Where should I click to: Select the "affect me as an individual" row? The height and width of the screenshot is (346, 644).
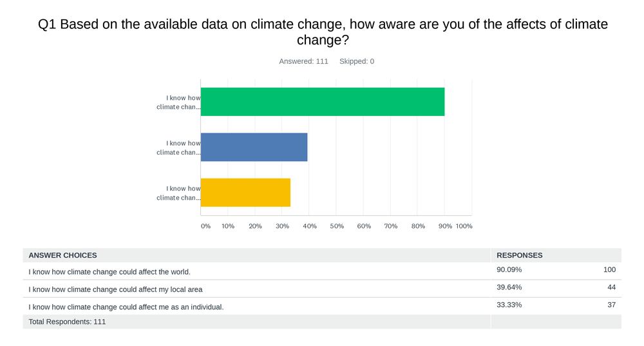pos(126,307)
